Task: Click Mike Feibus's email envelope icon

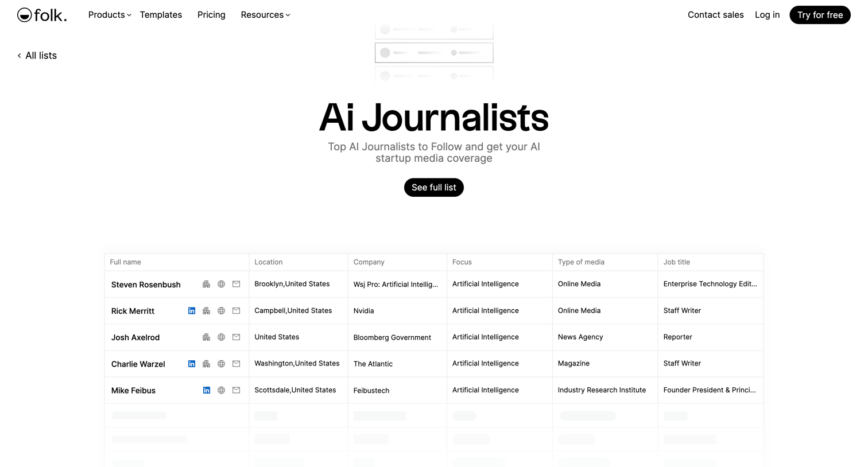Action: pos(236,390)
